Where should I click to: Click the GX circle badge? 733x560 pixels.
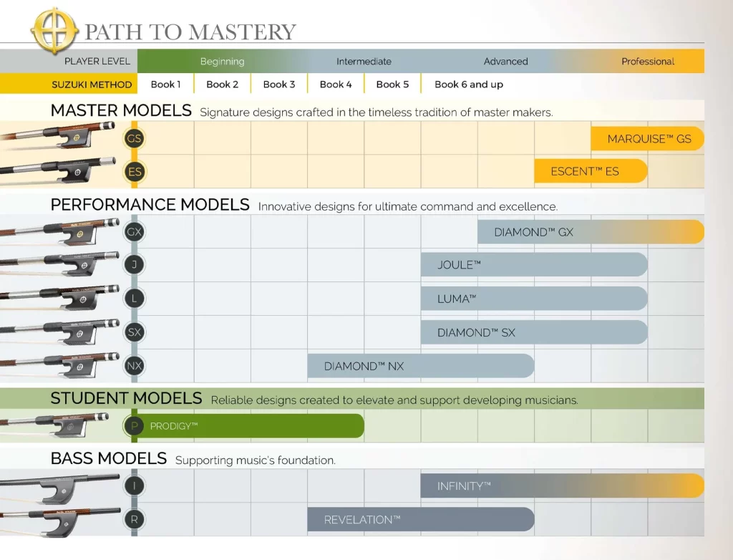134,231
